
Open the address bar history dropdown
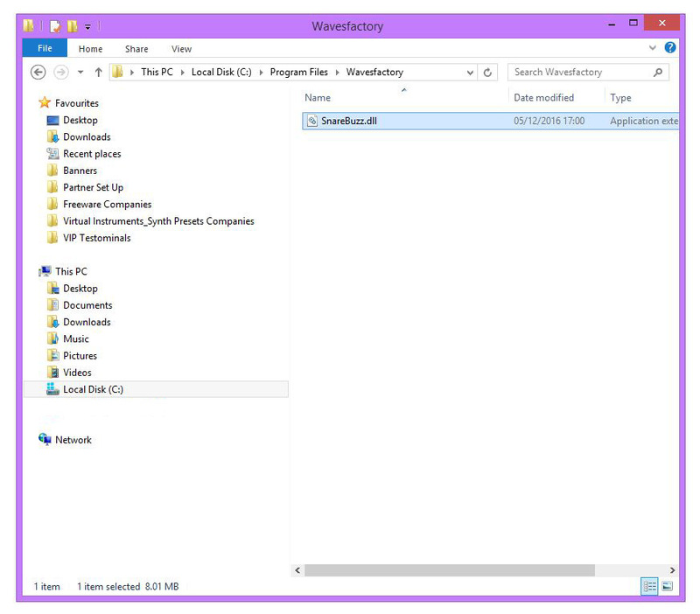[x=470, y=73]
